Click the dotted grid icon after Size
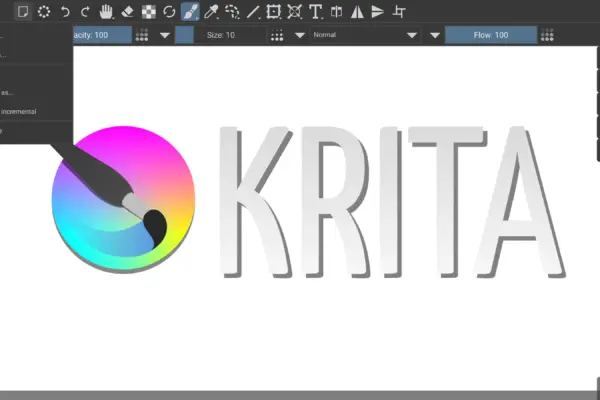The width and height of the screenshot is (600, 400). click(277, 35)
